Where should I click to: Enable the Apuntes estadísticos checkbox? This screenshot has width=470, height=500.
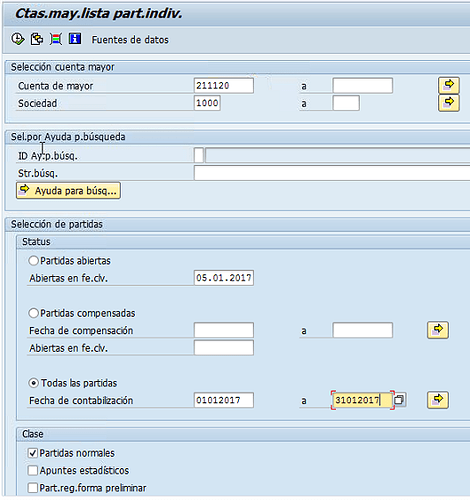click(x=33, y=470)
